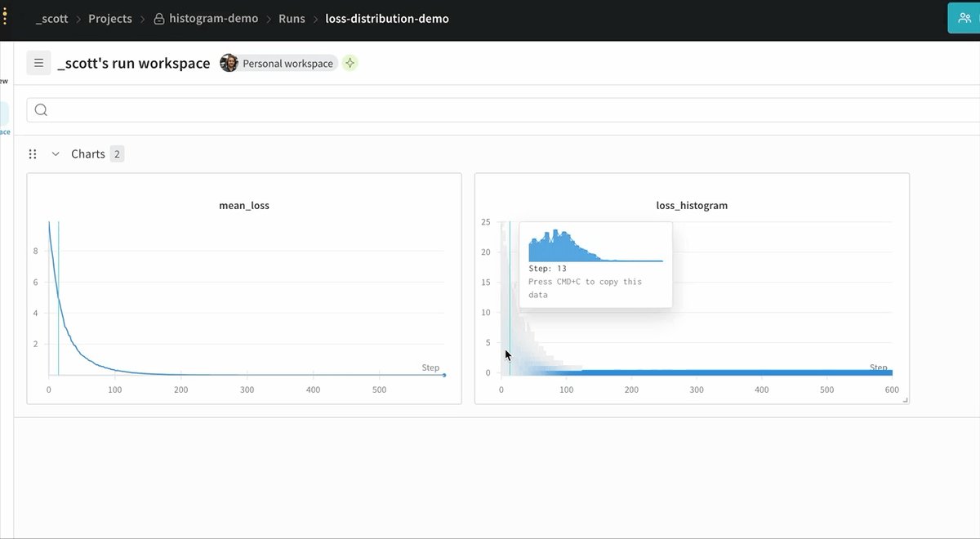Grab the drag handle beside Charts section
The width and height of the screenshot is (980, 539).
pyautogui.click(x=33, y=154)
